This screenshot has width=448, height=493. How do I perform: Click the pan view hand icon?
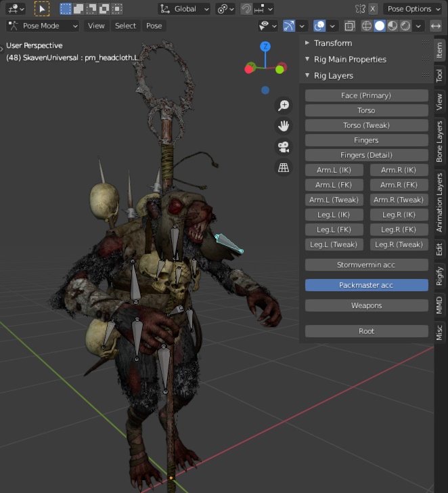tap(284, 126)
